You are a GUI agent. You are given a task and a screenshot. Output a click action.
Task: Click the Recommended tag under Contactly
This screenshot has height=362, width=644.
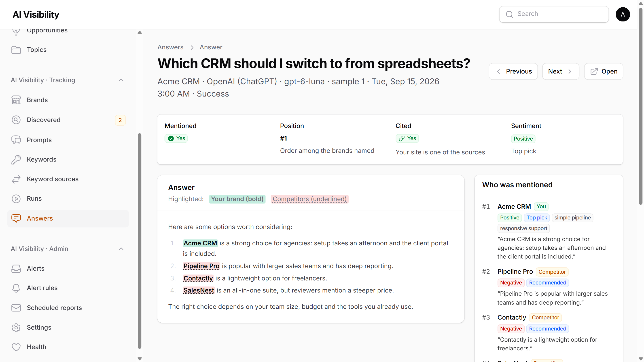547,329
